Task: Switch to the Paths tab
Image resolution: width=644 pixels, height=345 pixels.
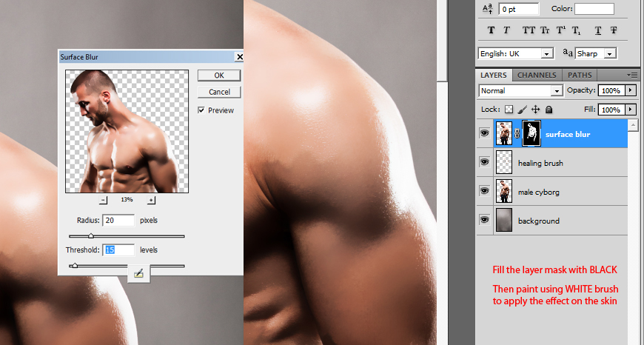Action: click(580, 76)
